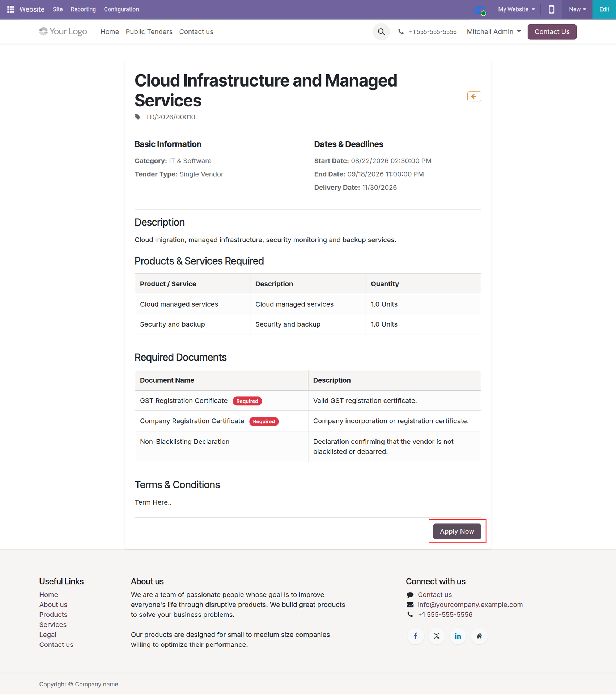Click the Your Logo image
Viewport: 616px width, 695px height.
tap(63, 31)
